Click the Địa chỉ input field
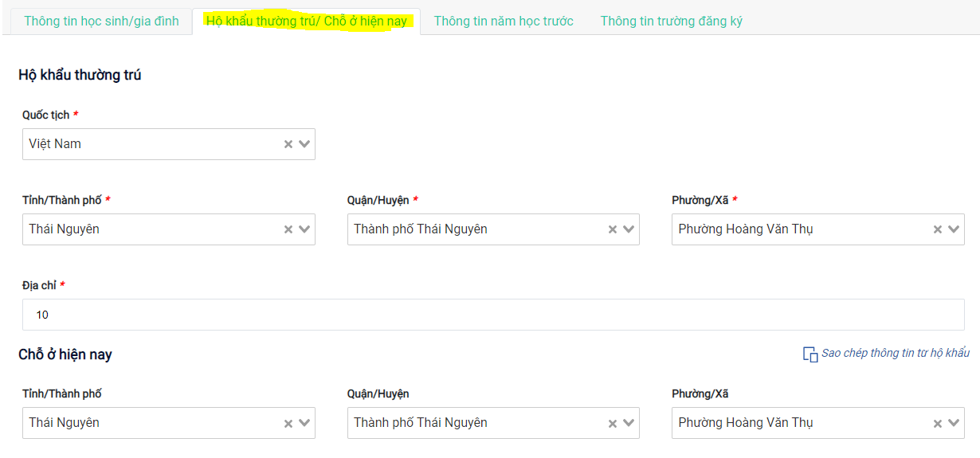This screenshot has width=980, height=458. point(493,315)
